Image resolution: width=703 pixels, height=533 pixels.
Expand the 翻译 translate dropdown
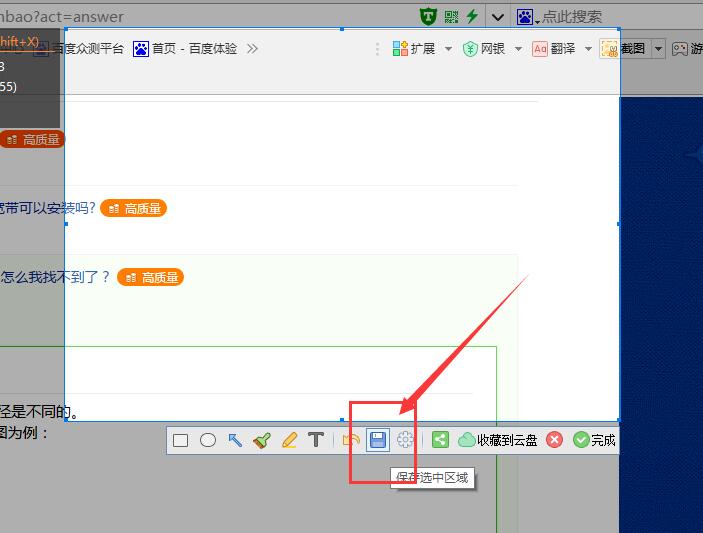tap(588, 49)
